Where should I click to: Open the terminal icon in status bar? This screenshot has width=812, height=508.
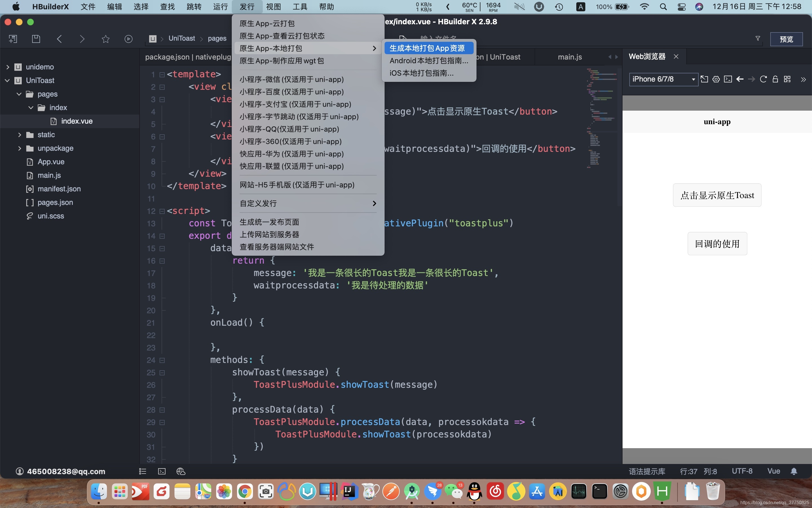(162, 471)
